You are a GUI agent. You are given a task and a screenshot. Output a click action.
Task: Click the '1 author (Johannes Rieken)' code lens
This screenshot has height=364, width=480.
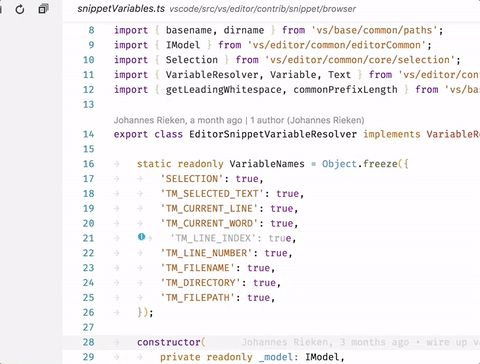point(307,120)
